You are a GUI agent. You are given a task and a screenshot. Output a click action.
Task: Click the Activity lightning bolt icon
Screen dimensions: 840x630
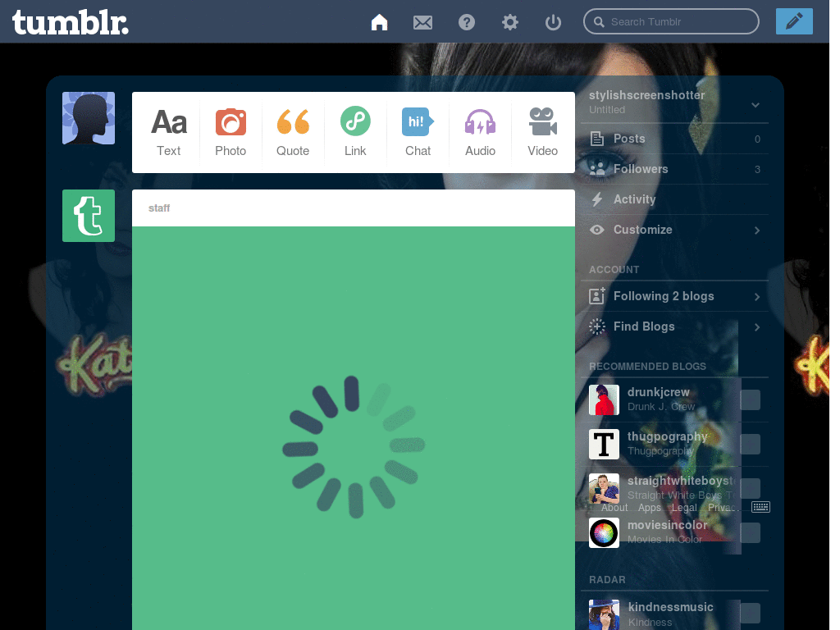point(597,199)
